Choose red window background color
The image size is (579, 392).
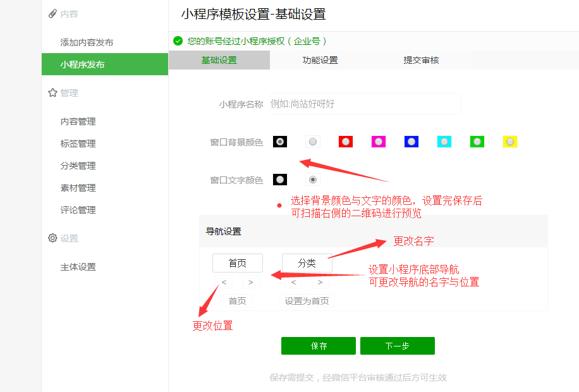click(346, 142)
